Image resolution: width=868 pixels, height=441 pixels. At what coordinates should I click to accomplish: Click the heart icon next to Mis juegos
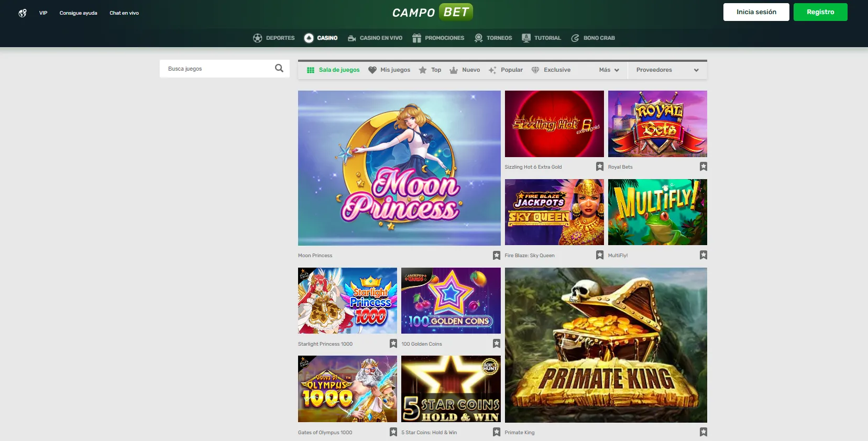(x=372, y=70)
